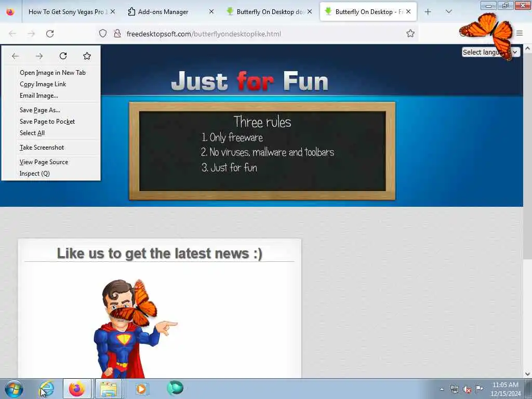Open the Windows Start menu orb
This screenshot has width=532, height=399.
14,389
